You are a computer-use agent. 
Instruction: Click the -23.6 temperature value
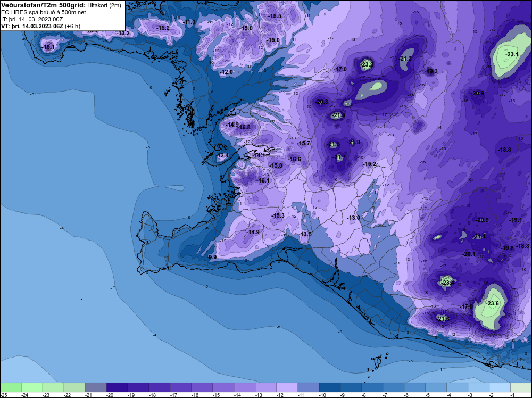coord(493,303)
